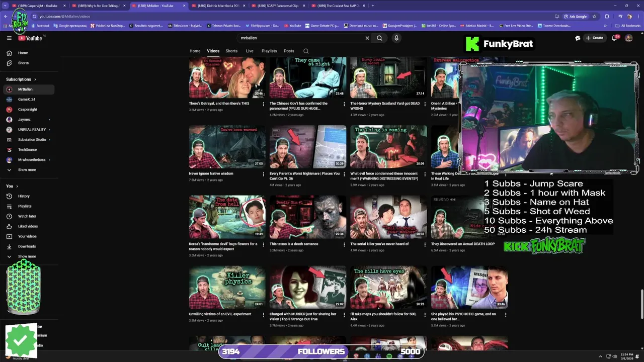The width and height of the screenshot is (644, 362).
Task: Play 'This tattoo is a death sentence' thumbnail
Action: pyautogui.click(x=308, y=217)
